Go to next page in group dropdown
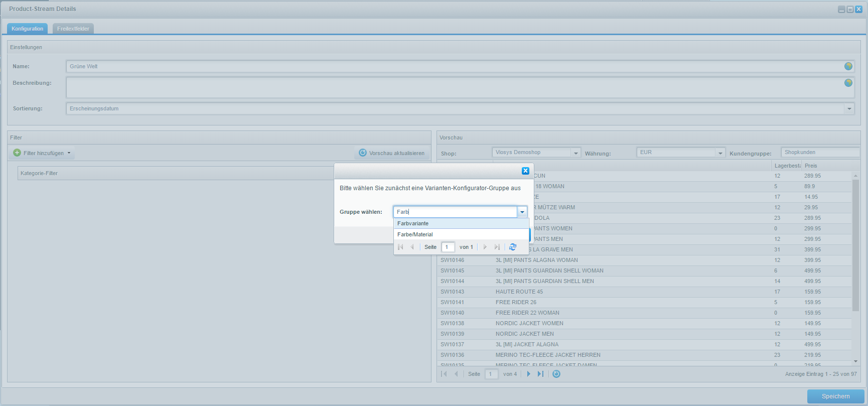 coord(485,247)
